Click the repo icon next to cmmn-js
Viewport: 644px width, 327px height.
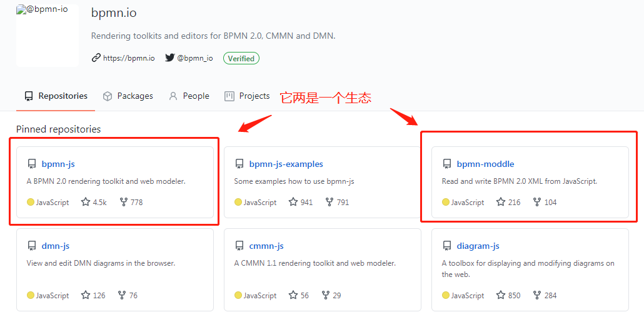pyautogui.click(x=239, y=246)
